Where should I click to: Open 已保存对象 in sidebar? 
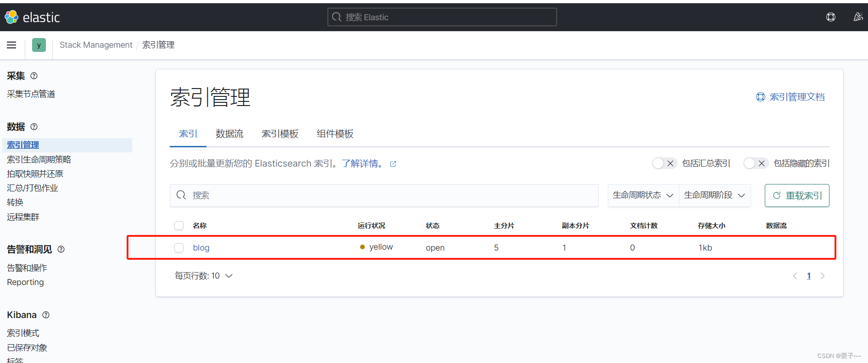point(27,348)
